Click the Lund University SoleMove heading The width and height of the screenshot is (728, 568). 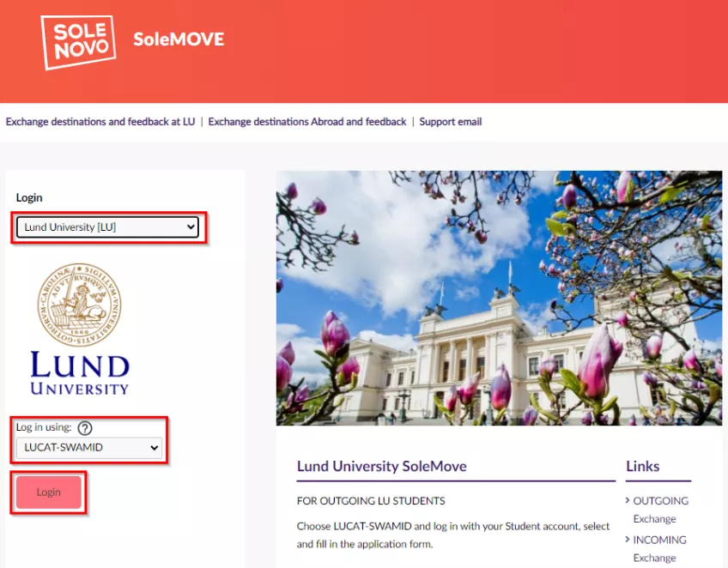pos(382,466)
